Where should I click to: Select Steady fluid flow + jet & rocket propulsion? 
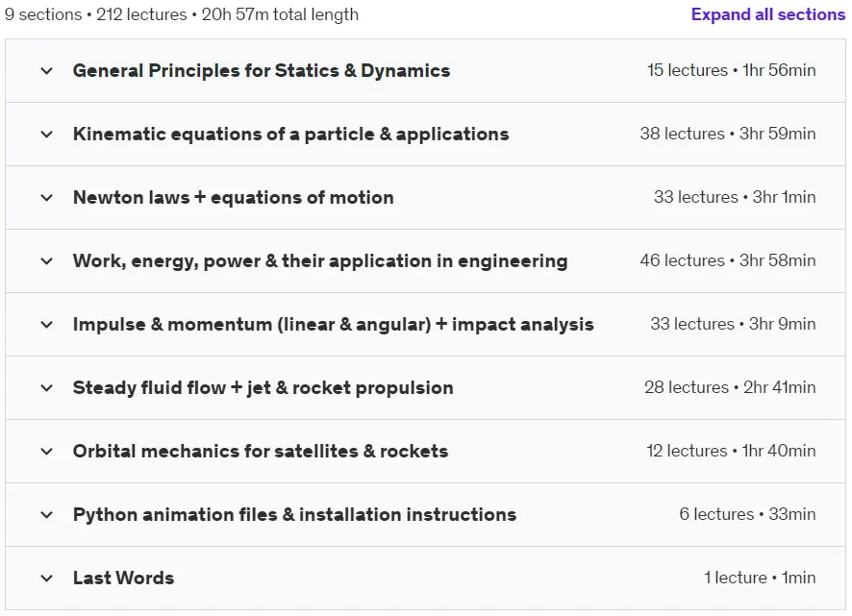click(x=263, y=388)
